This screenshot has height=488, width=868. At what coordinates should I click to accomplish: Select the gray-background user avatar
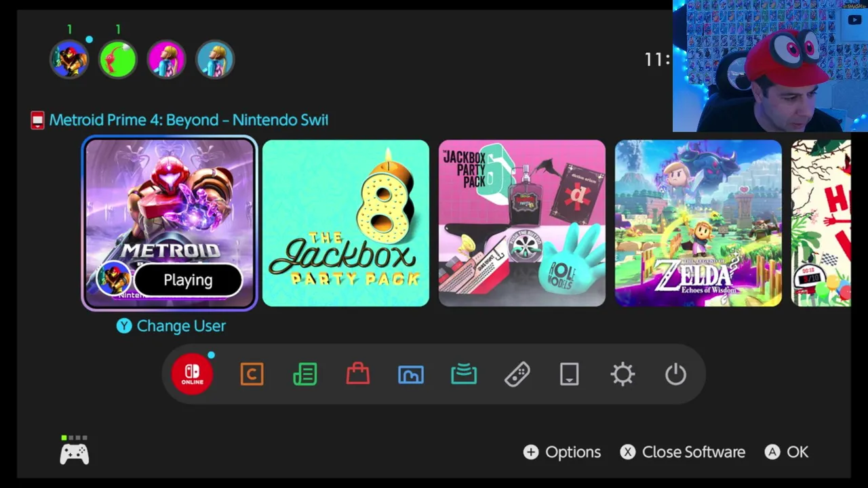pyautogui.click(x=215, y=60)
